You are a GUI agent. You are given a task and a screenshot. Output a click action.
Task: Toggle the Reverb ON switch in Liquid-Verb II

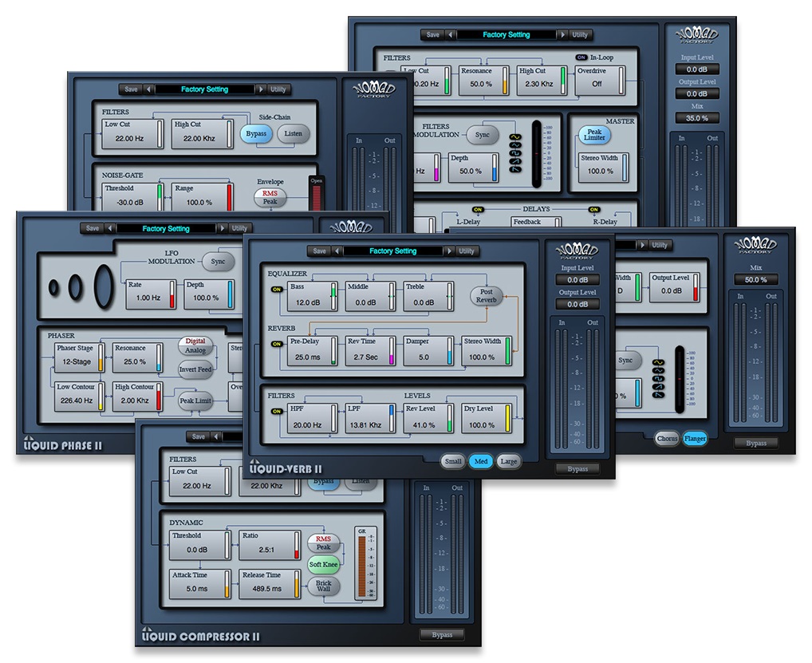click(277, 344)
